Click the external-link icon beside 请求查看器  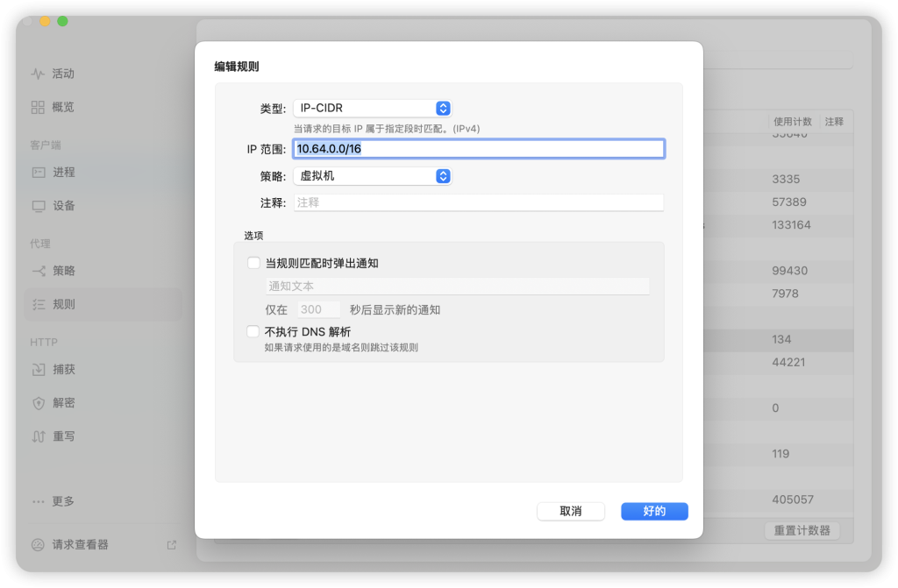coord(171,545)
